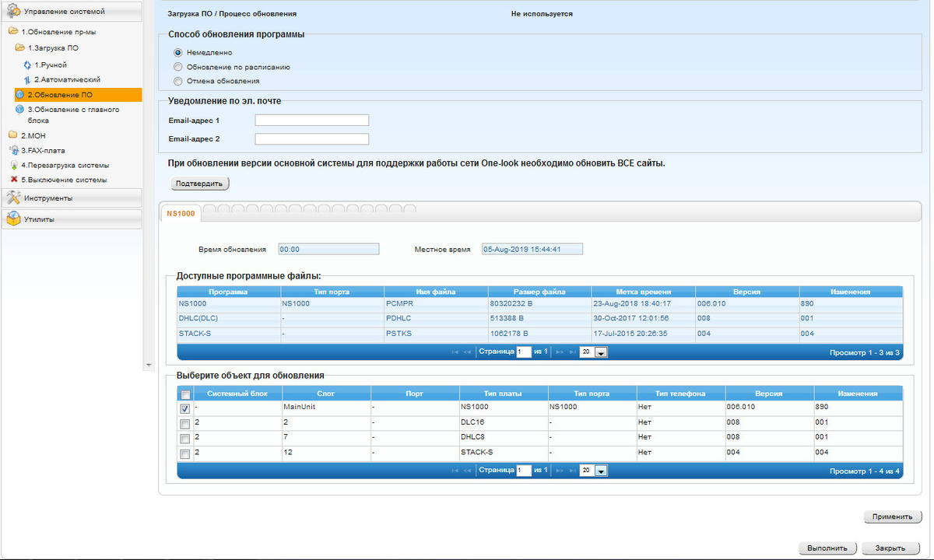Sort by Тип платы column header
934x560 pixels.
click(x=504, y=394)
